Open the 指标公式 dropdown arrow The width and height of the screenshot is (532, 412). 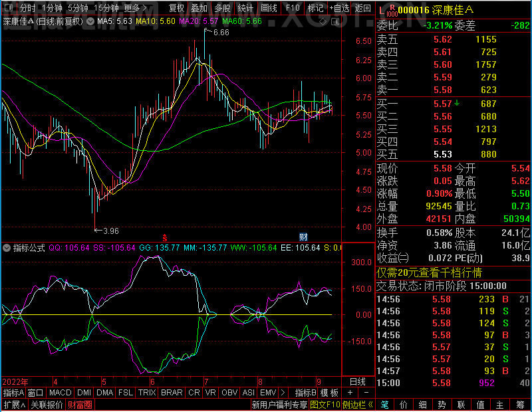click(x=7, y=248)
